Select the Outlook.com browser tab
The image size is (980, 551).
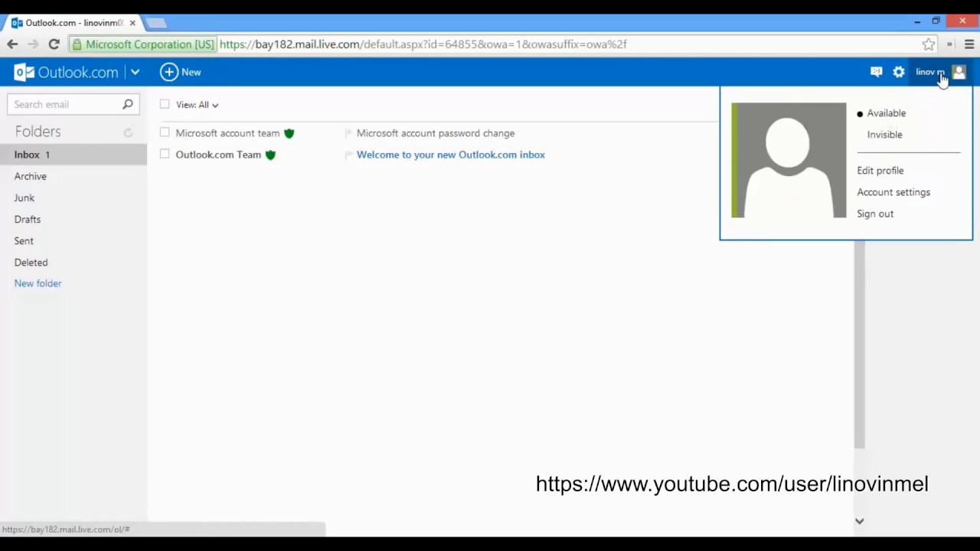[x=73, y=23]
